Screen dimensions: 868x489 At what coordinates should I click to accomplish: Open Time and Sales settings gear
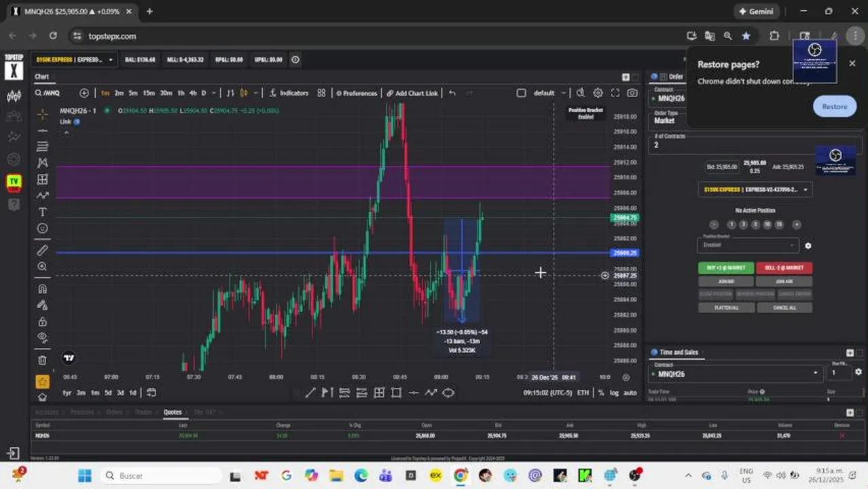click(x=858, y=372)
